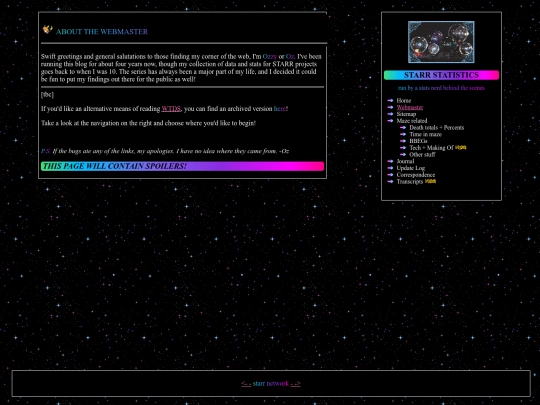
Task: Open the archived version 'here' link
Action: (280, 109)
